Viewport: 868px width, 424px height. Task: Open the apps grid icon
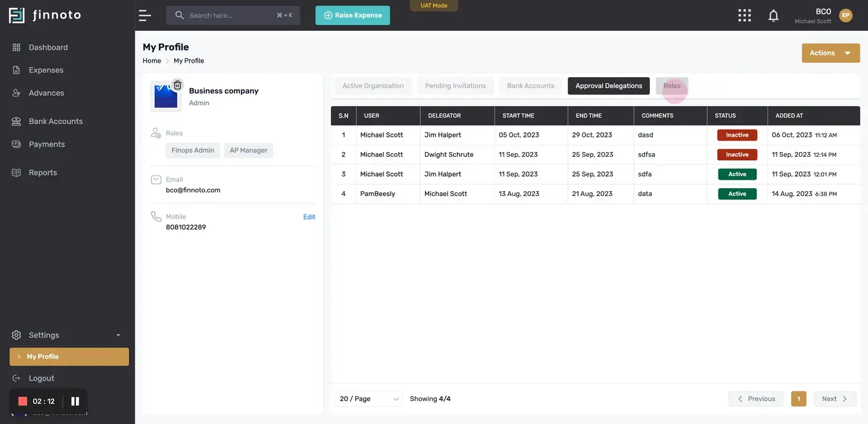click(x=744, y=15)
